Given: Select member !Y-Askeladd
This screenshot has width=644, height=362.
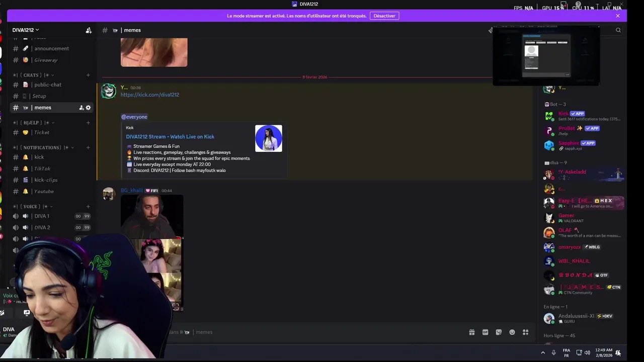Looking at the screenshot, I should pos(584,174).
